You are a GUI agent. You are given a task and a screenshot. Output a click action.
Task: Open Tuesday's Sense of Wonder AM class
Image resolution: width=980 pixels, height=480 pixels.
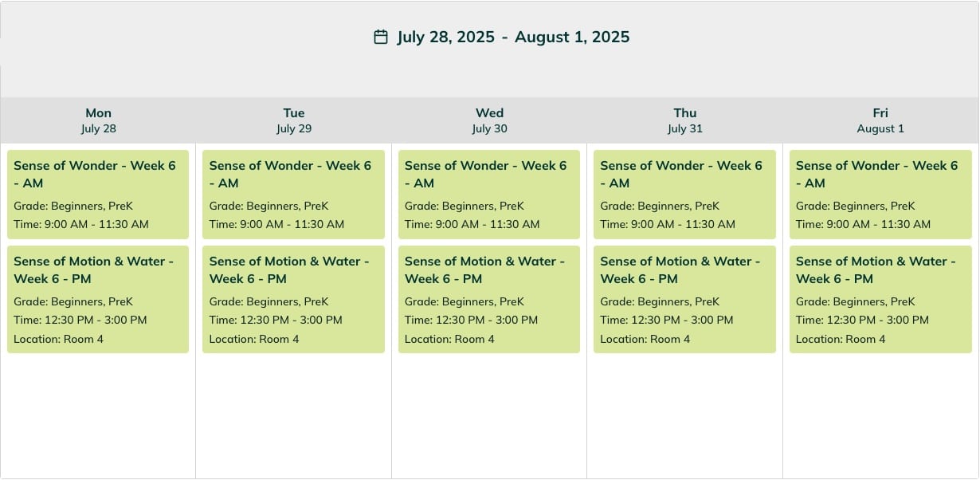point(293,195)
